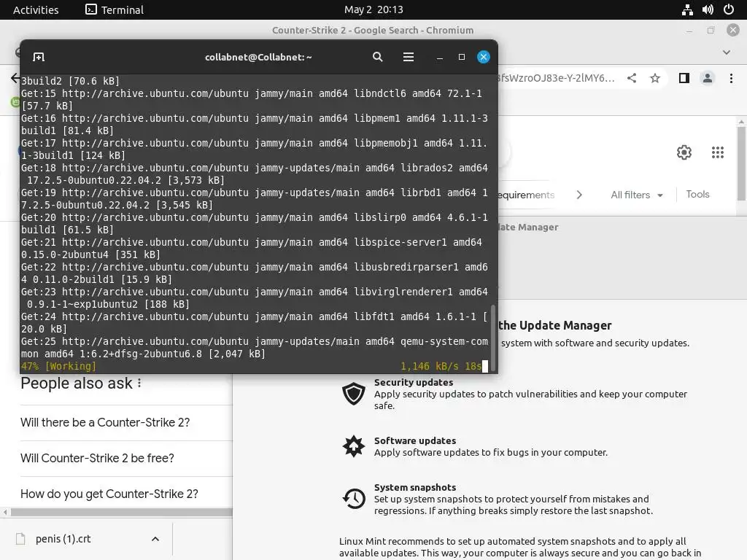
Task: Click the Chromium page vertical scrollbar
Action: click(x=741, y=162)
